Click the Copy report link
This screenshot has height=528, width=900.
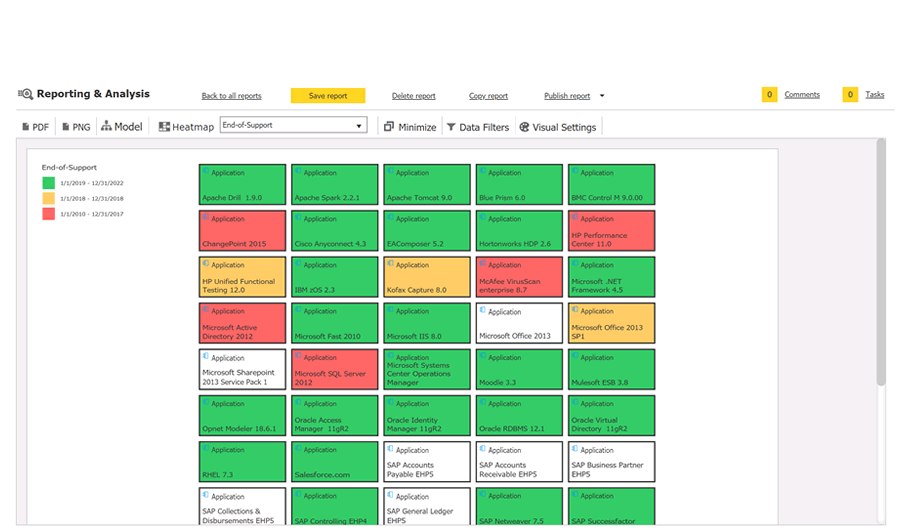coord(488,96)
